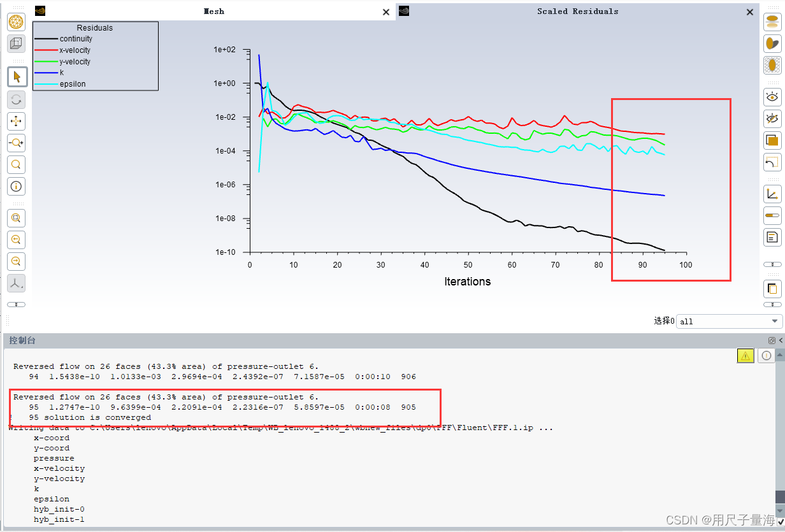Click the '100' x-axis tick label
Screen dimensions: 785x532
click(x=686, y=265)
